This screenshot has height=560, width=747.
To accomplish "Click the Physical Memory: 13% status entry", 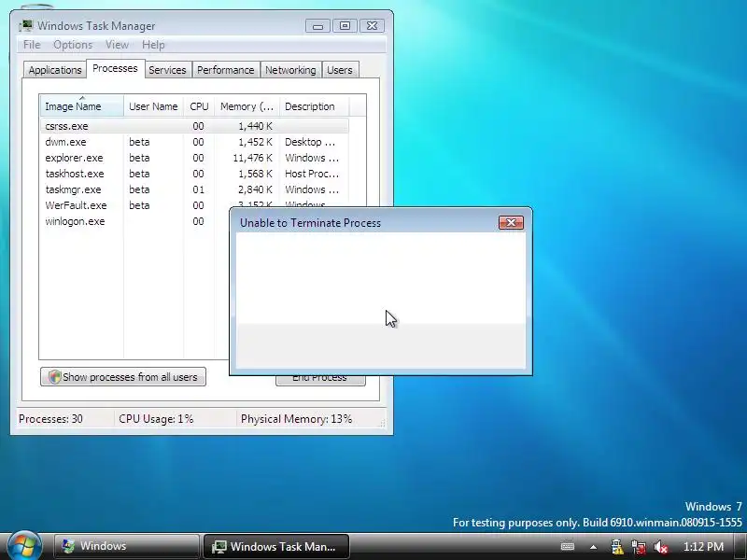I will [x=296, y=419].
